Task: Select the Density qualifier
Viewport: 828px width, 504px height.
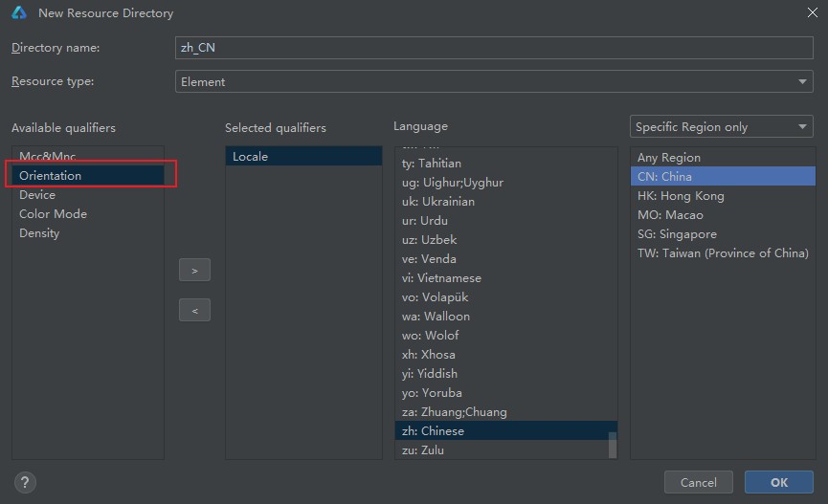Action: pos(39,233)
